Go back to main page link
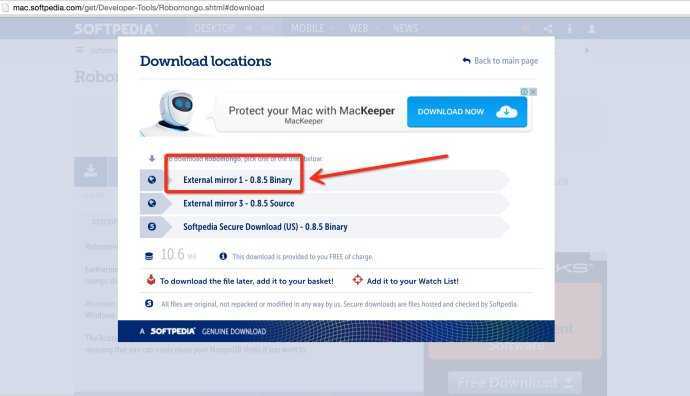The height and width of the screenshot is (396, 690). point(506,61)
